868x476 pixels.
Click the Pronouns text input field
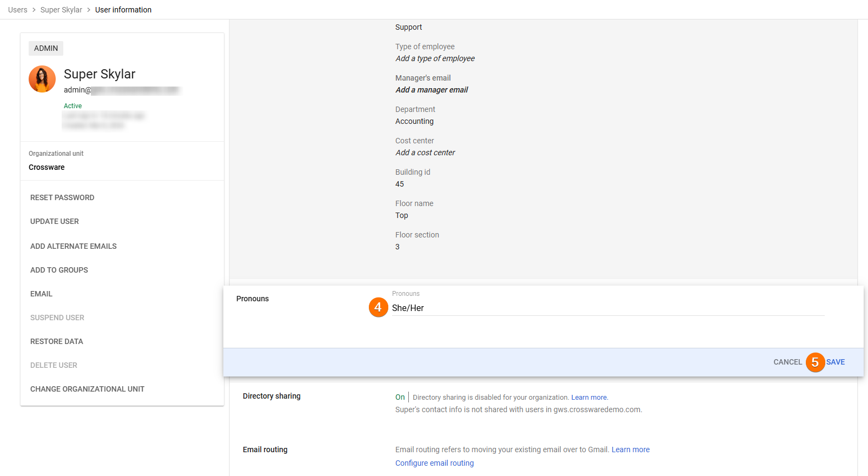606,308
